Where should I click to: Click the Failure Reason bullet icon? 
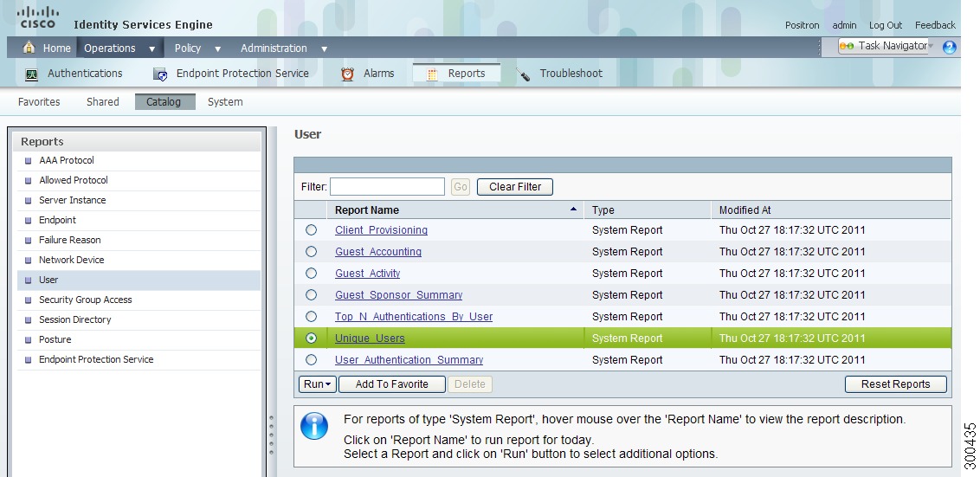pos(28,241)
